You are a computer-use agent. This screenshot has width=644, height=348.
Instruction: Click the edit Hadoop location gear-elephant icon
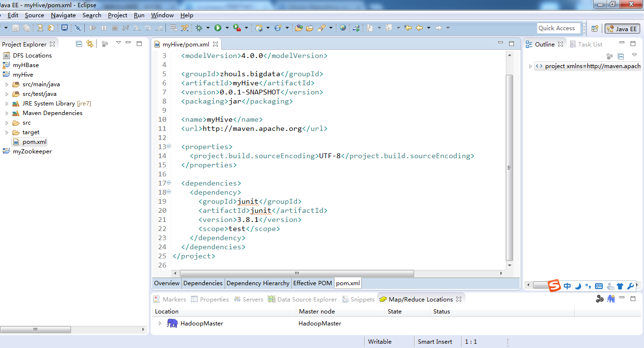click(x=599, y=299)
